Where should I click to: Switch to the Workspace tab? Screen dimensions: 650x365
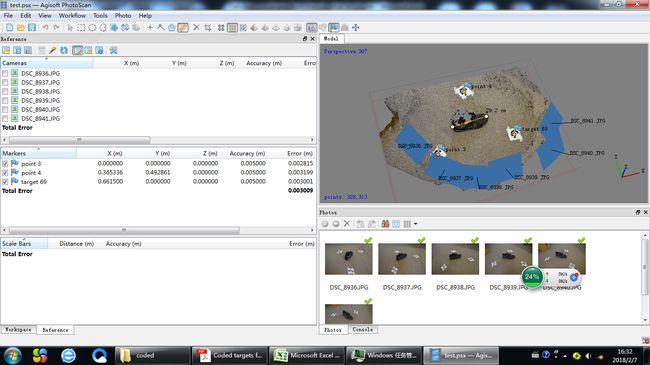18,330
